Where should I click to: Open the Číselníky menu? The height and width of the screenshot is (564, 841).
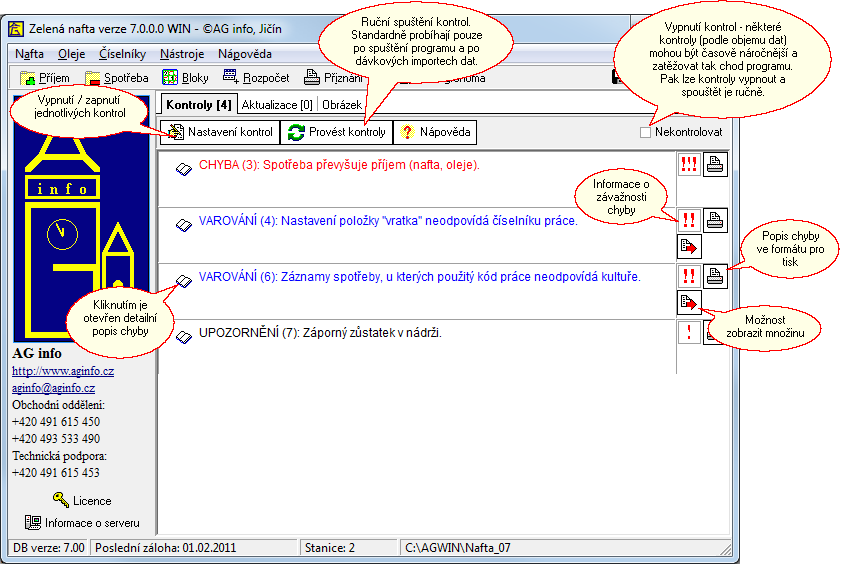click(122, 54)
